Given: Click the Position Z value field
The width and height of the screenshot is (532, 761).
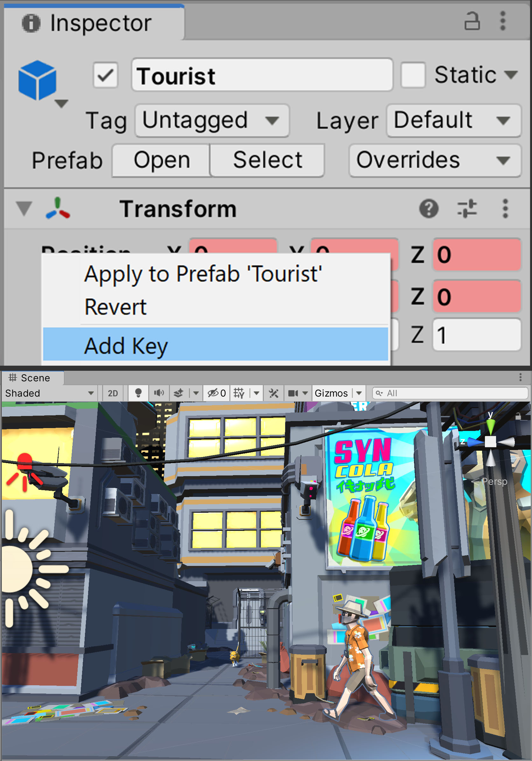Looking at the screenshot, I should (477, 255).
